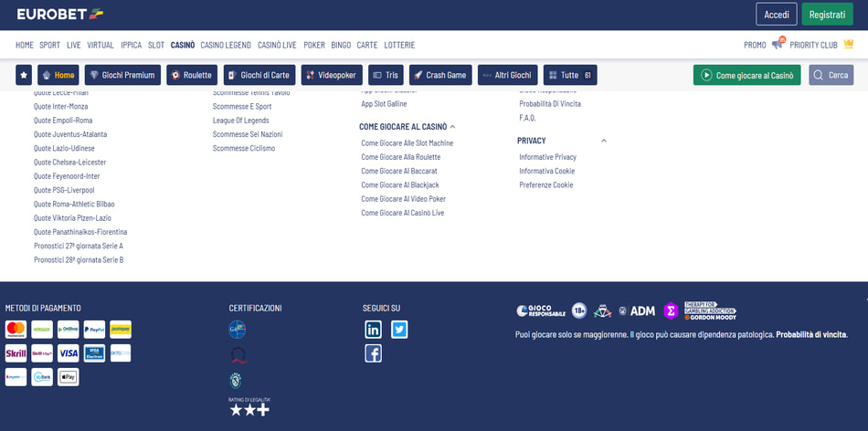Click the G4 certification logo
Viewport: 868px width, 431px height.
[238, 330]
